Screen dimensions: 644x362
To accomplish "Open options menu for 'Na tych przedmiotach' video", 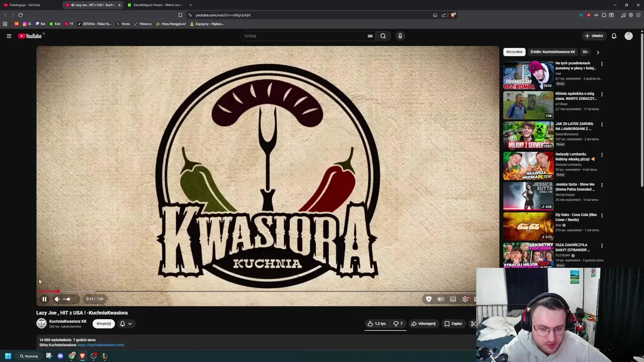I will tap(602, 64).
